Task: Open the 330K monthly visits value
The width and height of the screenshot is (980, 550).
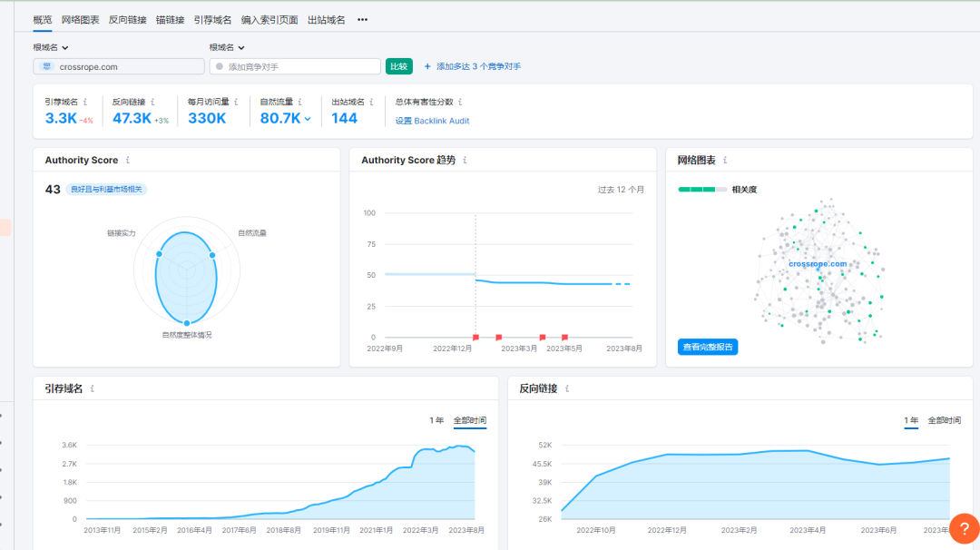Action: click(207, 118)
